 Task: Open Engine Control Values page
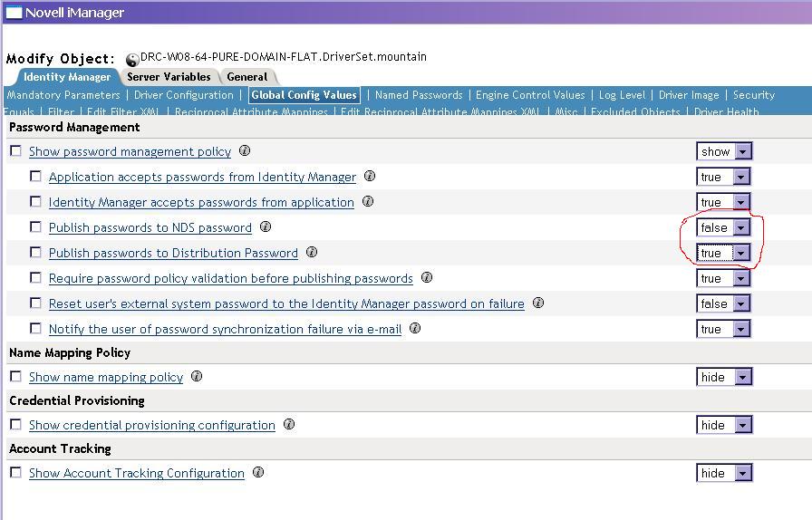click(530, 95)
